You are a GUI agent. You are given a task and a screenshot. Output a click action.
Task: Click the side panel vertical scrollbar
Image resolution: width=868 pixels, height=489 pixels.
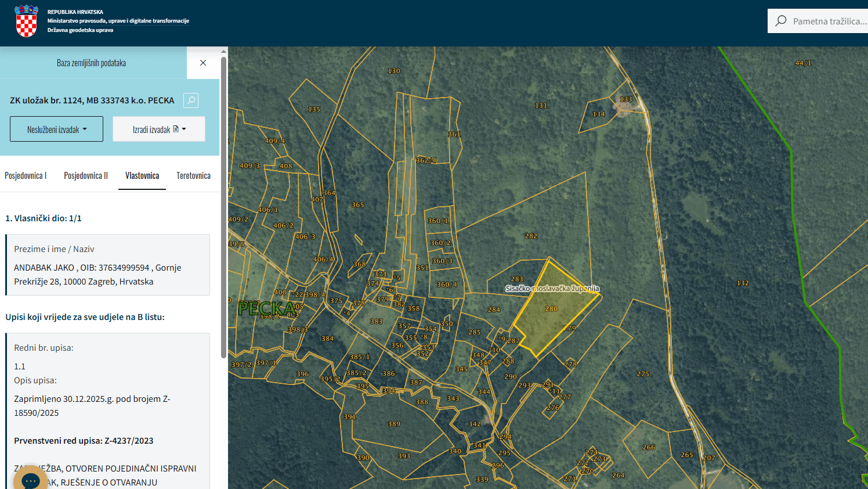point(224,206)
